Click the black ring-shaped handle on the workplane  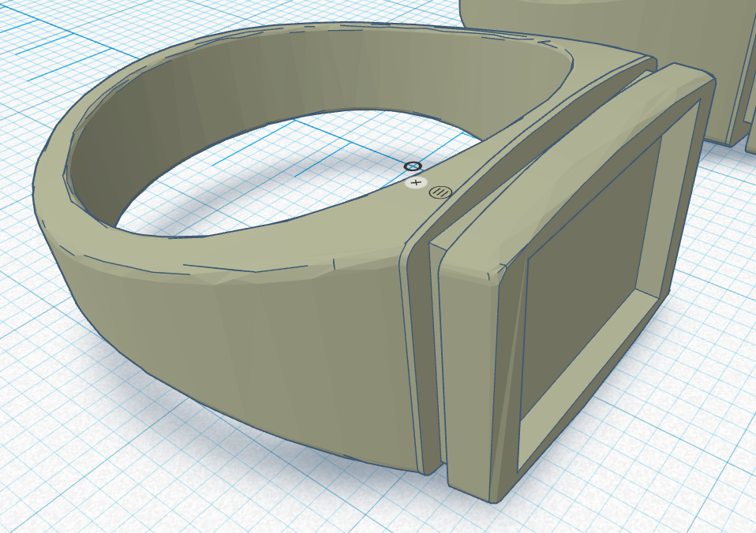413,166
